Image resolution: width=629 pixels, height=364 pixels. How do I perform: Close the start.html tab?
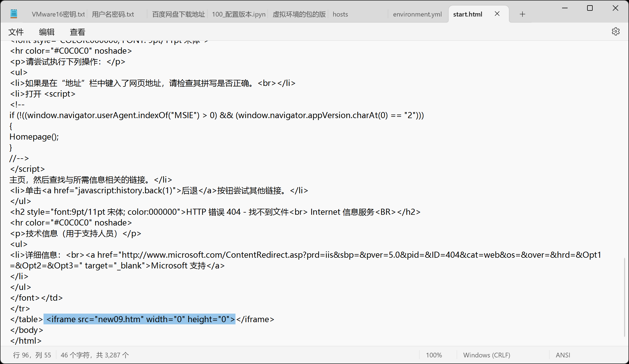497,14
